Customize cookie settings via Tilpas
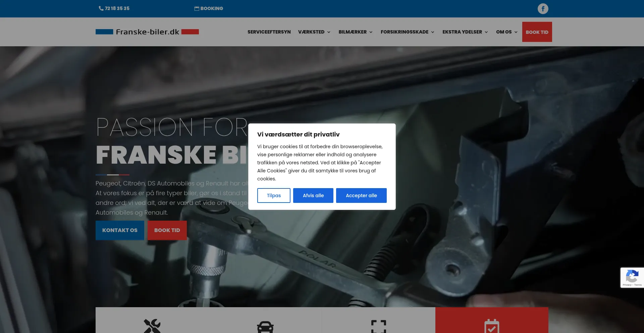This screenshot has height=333, width=644. tap(274, 196)
